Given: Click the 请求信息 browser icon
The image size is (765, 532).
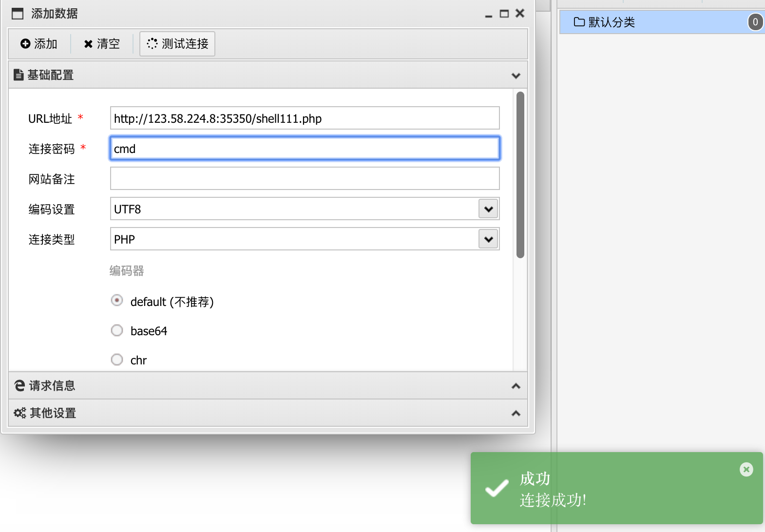Looking at the screenshot, I should pyautogui.click(x=19, y=385).
